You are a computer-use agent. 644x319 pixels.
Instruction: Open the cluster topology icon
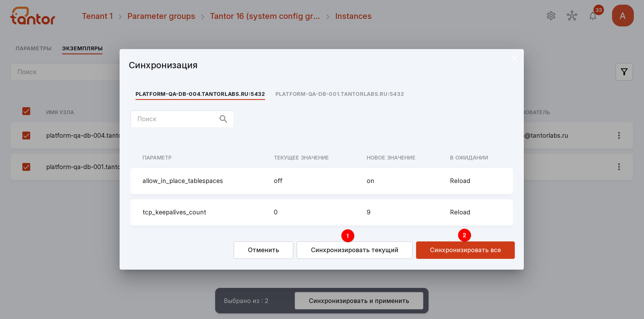572,16
